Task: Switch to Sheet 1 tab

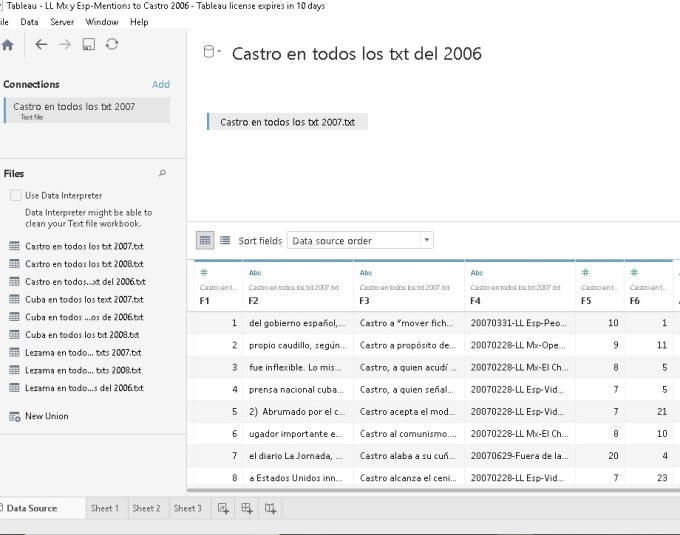Action: coord(105,508)
